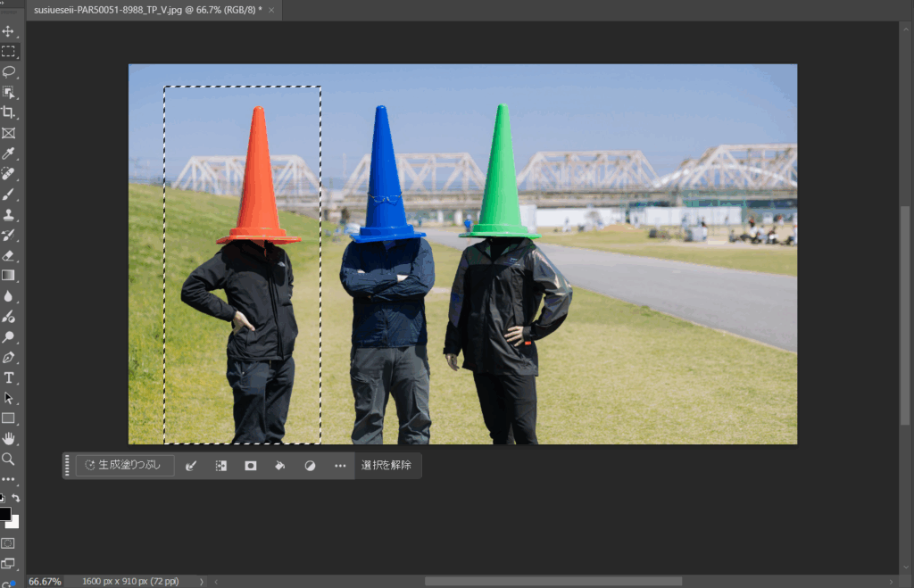Select the Crop tool
Screen dimensions: 914x588
coord(8,112)
